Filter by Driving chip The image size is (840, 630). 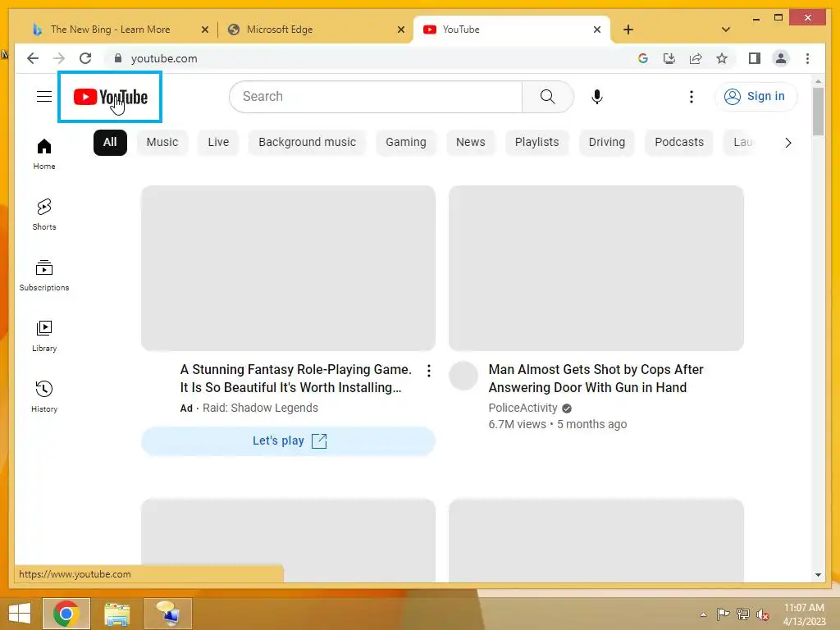coord(606,142)
